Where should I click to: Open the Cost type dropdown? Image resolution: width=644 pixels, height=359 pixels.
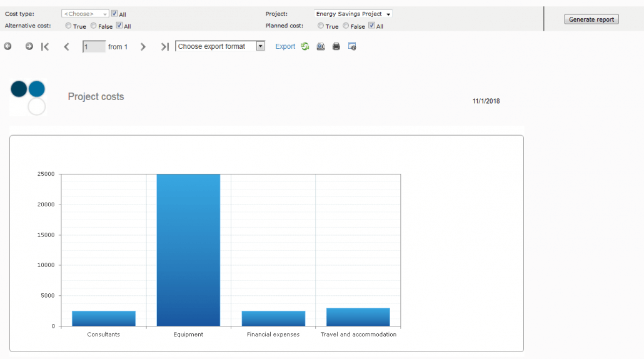(85, 13)
